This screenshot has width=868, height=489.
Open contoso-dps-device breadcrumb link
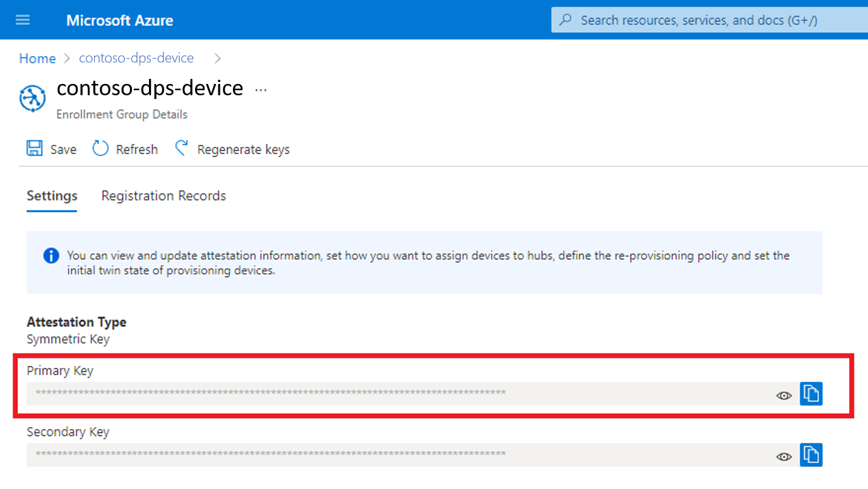[136, 58]
